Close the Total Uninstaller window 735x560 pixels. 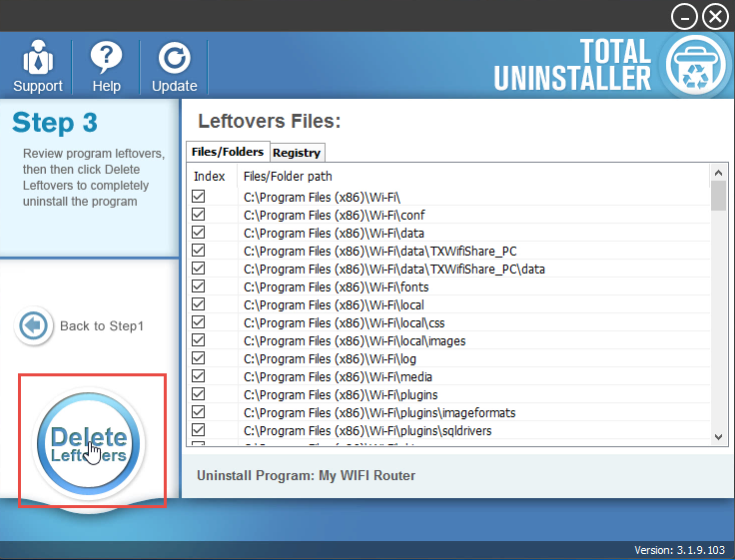[x=715, y=17]
